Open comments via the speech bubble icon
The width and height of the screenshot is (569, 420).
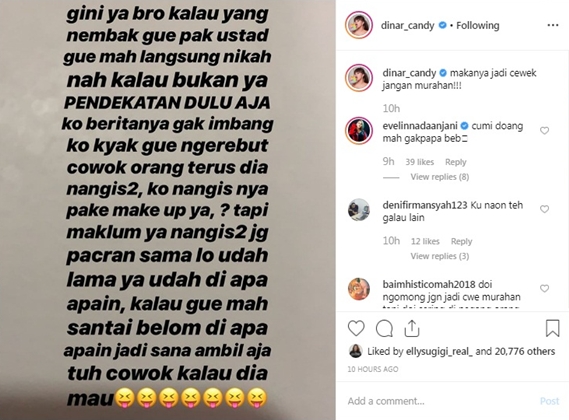[x=384, y=329]
